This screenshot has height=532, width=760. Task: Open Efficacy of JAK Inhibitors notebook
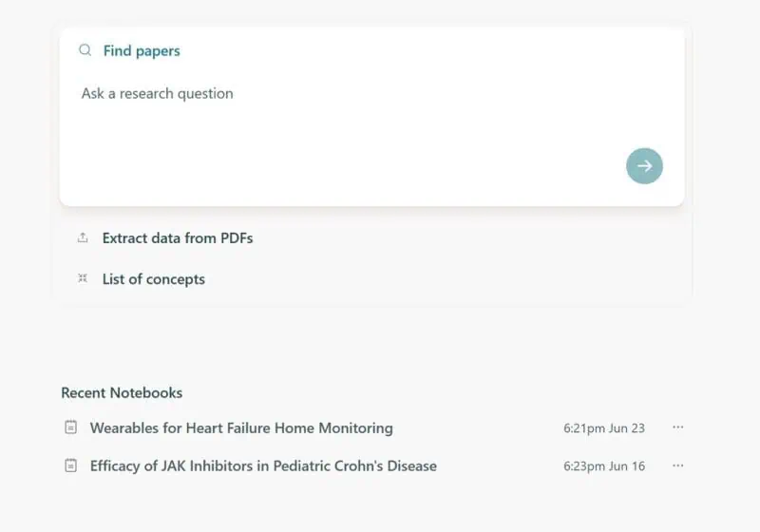pos(263,466)
